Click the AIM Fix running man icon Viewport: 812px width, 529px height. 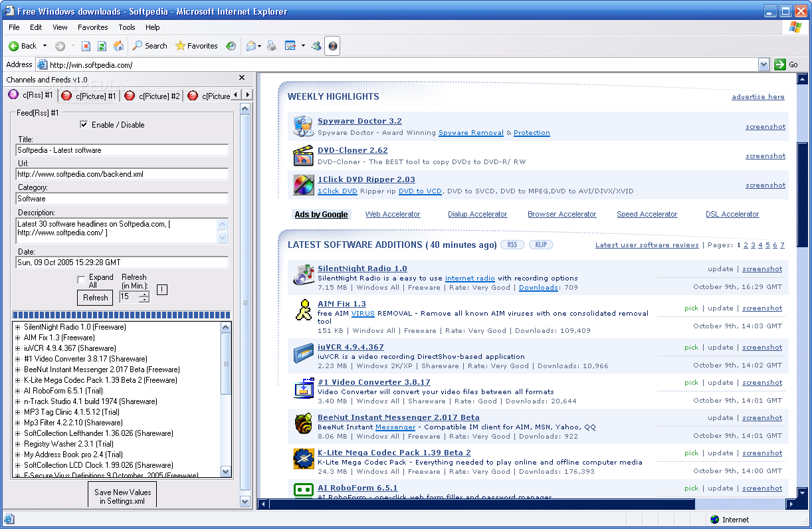pos(304,310)
